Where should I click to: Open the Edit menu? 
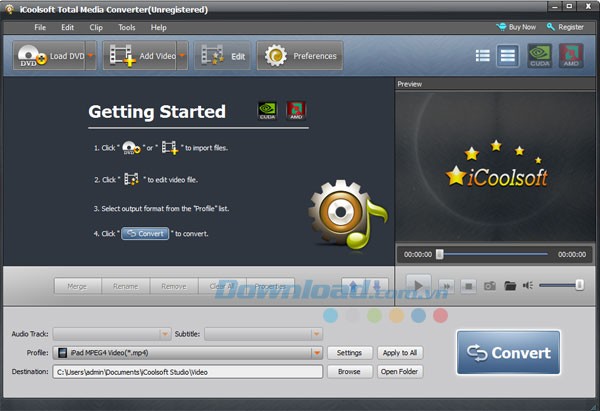click(67, 28)
